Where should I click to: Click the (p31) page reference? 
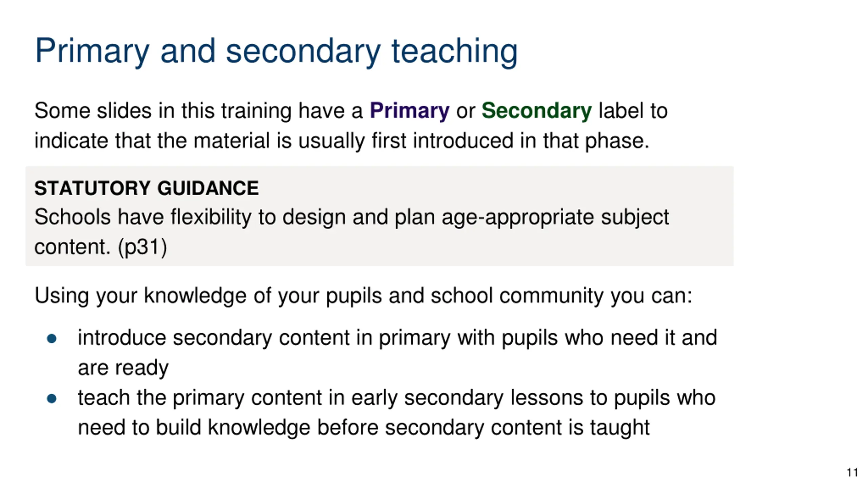pyautogui.click(x=142, y=247)
